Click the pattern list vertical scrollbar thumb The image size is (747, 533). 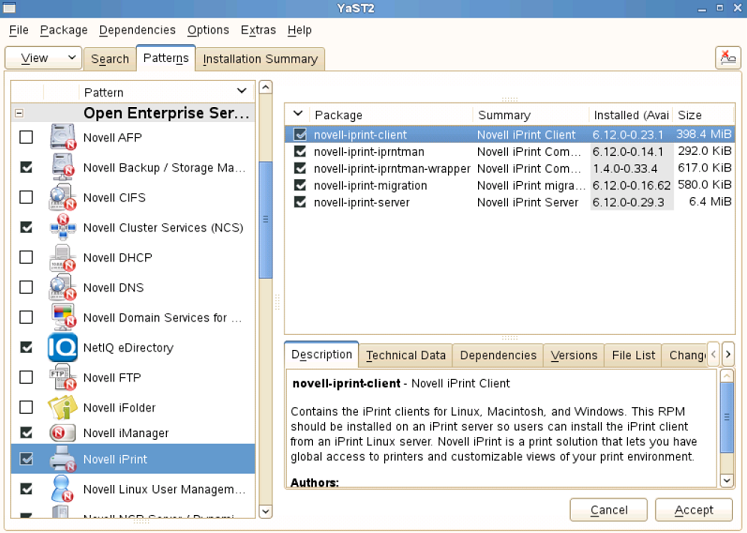(x=265, y=220)
